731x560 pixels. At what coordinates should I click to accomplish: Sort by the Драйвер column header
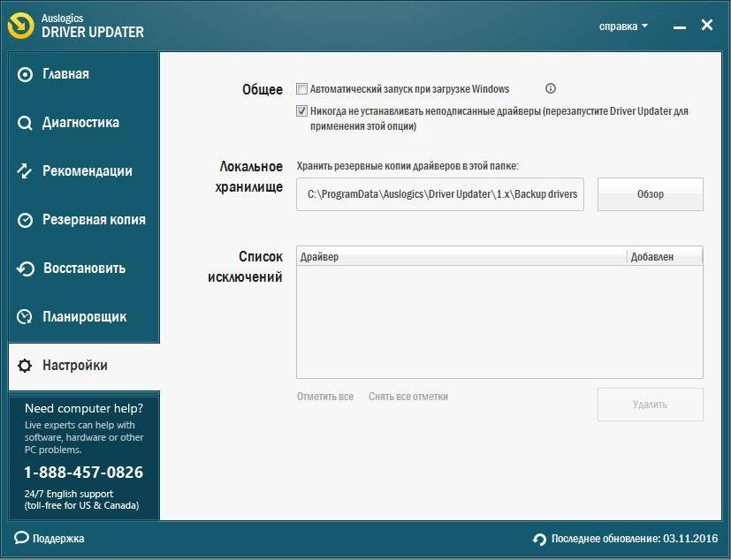461,257
